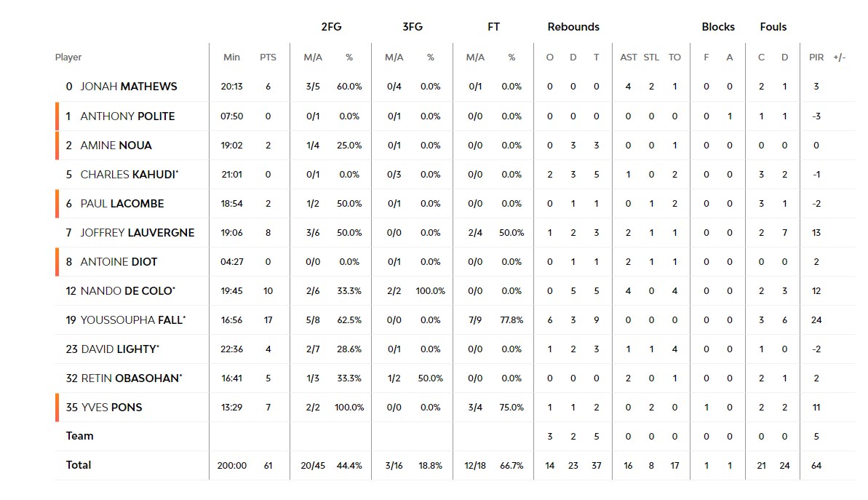Click the Player column header
Viewport: 868px width, 500px height.
(68, 57)
